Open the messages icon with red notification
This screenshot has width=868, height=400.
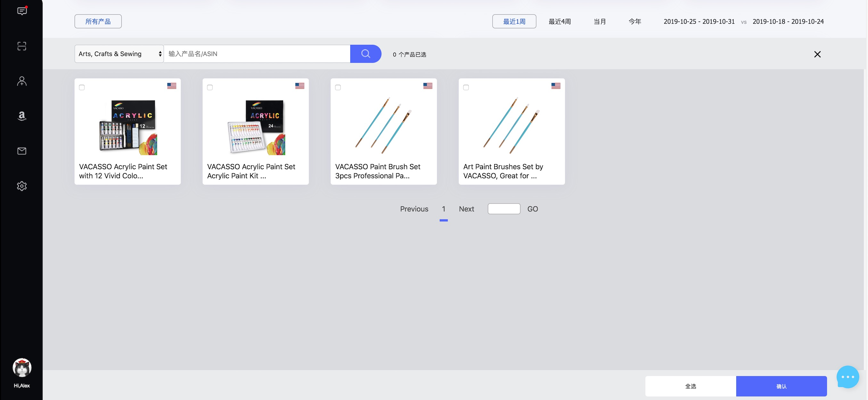[x=22, y=11]
